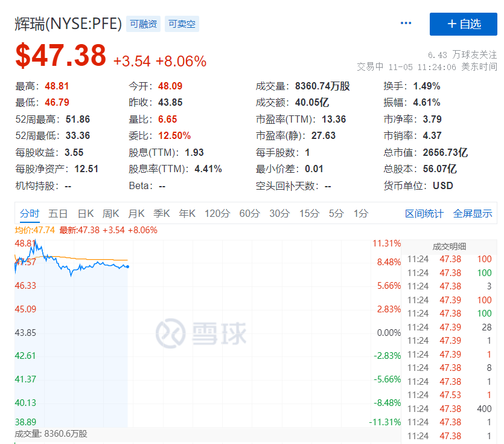Select the 30分 chart interval tab
The height and width of the screenshot is (444, 504).
tap(279, 213)
